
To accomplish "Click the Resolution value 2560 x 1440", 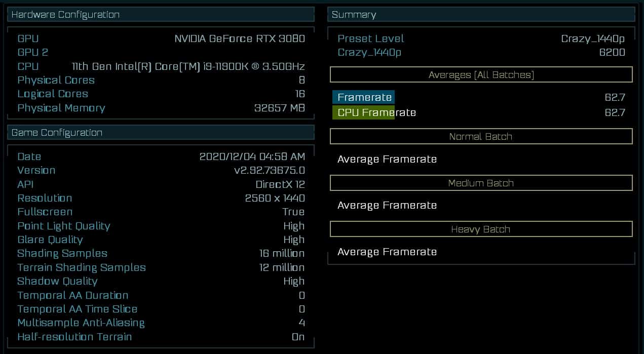I will tap(275, 198).
